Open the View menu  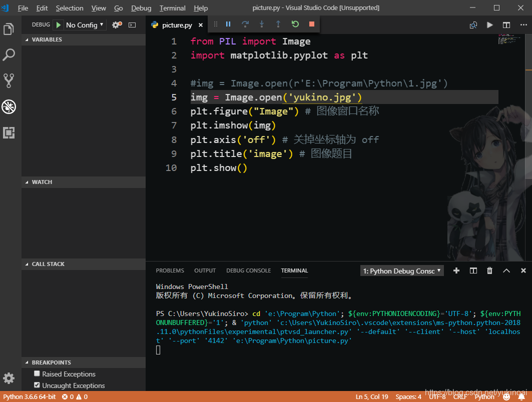point(99,8)
